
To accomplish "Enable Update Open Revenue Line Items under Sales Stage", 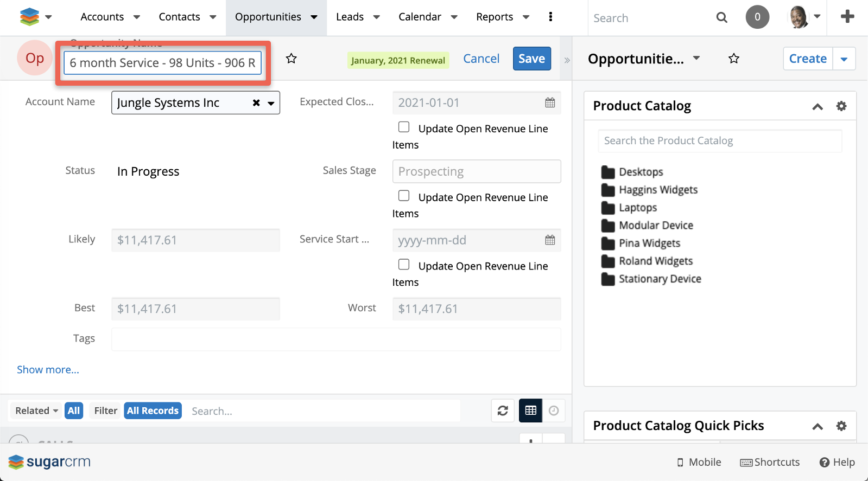I will click(x=404, y=196).
